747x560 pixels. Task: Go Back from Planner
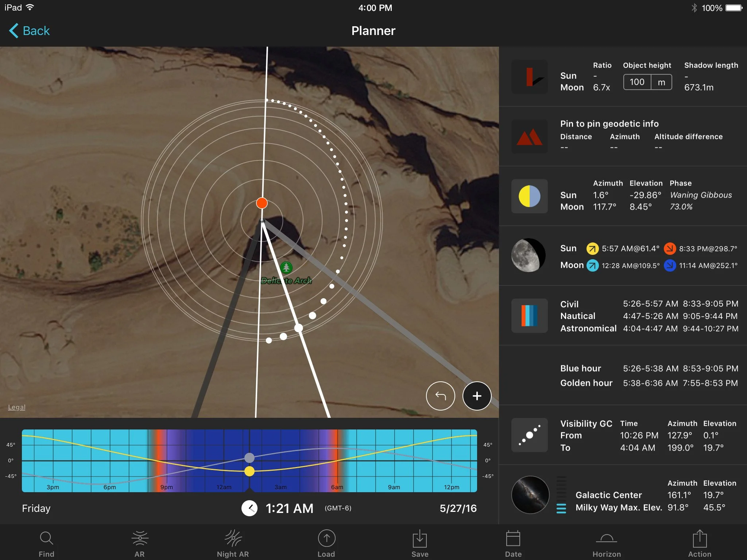coord(30,31)
